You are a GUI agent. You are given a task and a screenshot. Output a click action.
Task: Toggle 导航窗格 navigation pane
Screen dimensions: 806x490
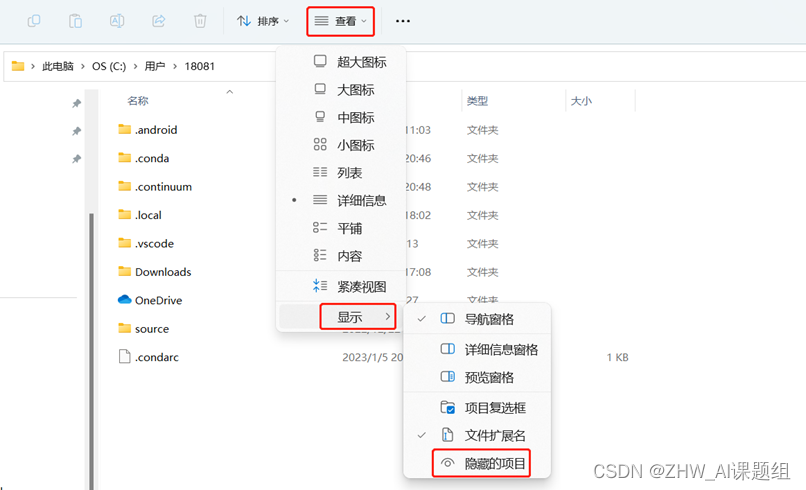pos(477,319)
